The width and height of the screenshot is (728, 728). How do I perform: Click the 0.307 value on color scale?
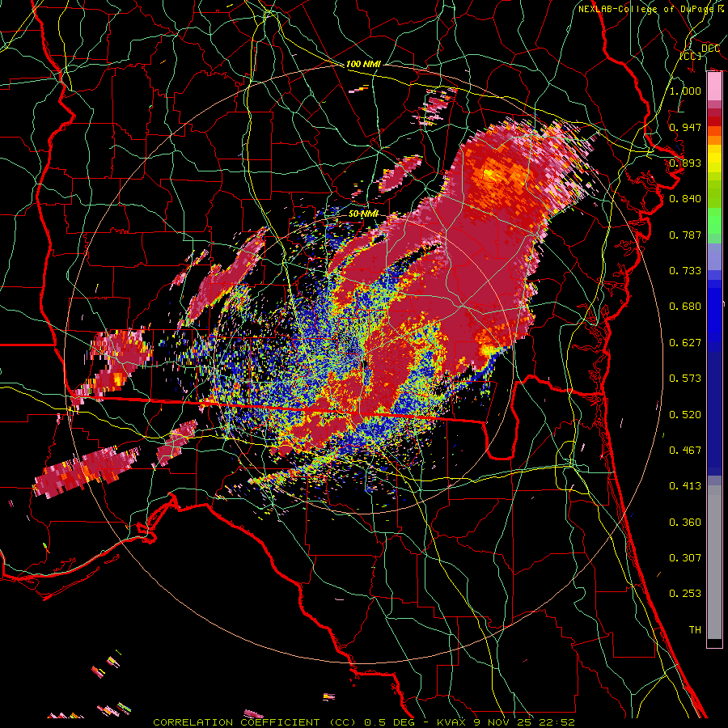click(685, 557)
